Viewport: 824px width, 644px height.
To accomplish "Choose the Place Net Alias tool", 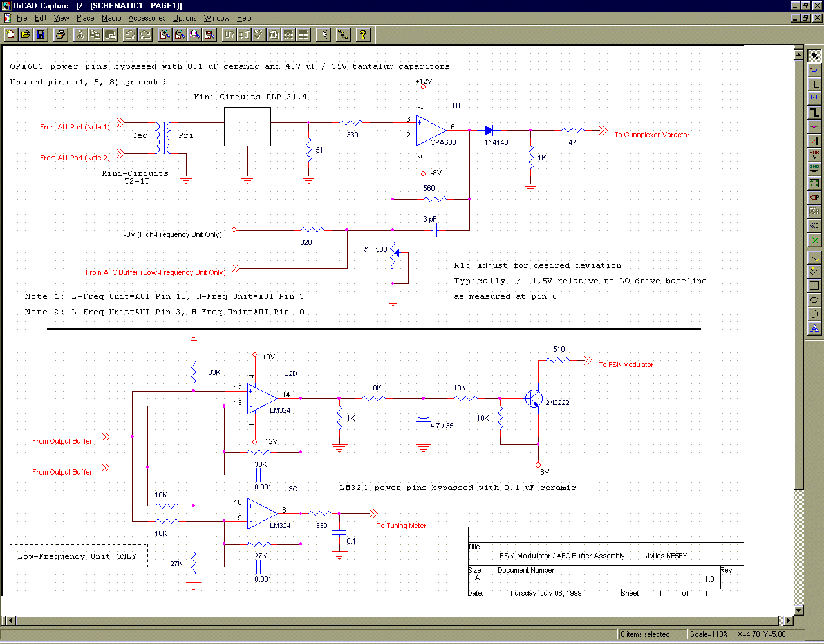I will [814, 98].
